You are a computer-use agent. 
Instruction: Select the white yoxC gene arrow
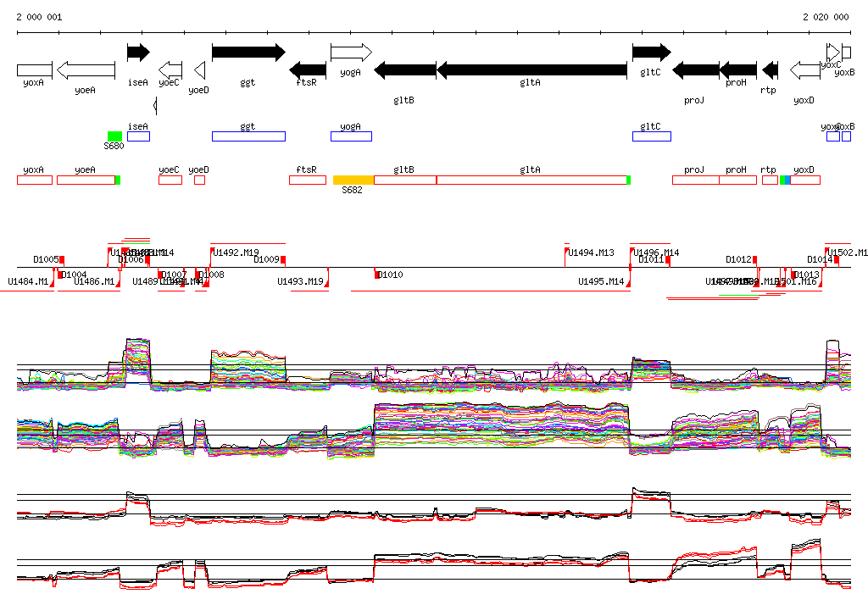tap(833, 53)
